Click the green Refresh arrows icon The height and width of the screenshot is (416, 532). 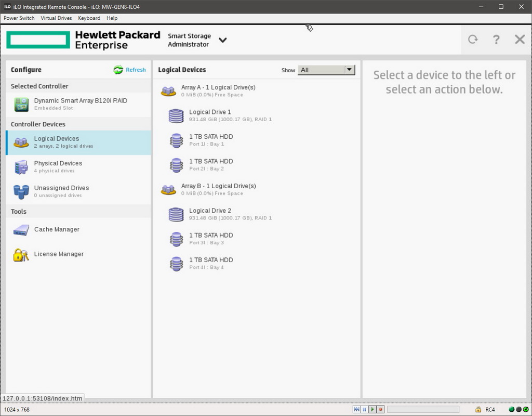[x=118, y=70]
